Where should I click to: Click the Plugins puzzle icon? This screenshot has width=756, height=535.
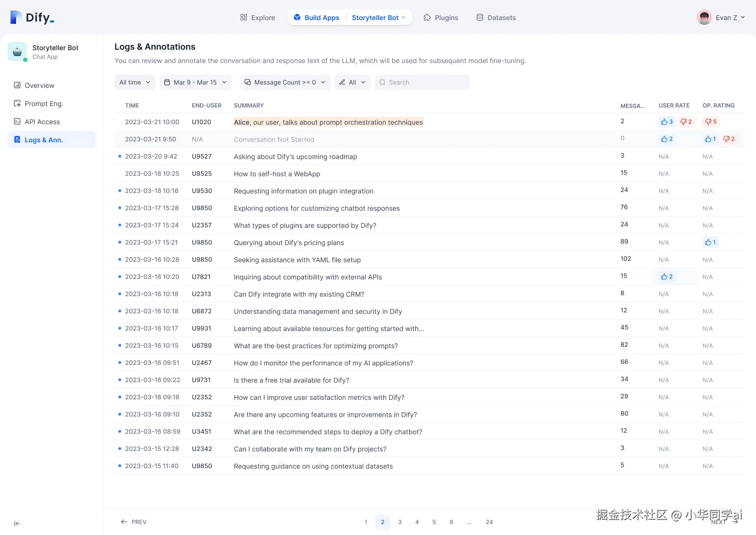click(x=427, y=17)
